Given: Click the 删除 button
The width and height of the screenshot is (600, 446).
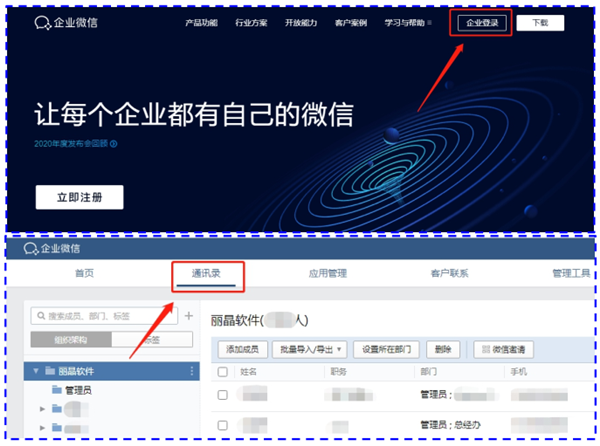Looking at the screenshot, I should click(443, 349).
